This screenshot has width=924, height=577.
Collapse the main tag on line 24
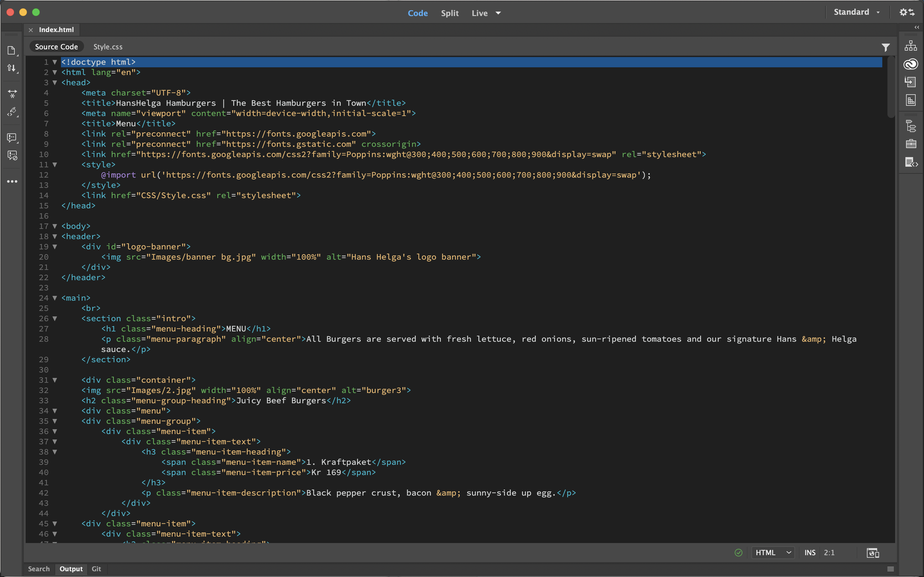(55, 298)
